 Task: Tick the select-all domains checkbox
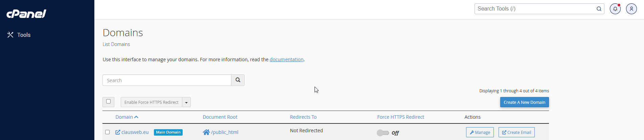(x=108, y=101)
